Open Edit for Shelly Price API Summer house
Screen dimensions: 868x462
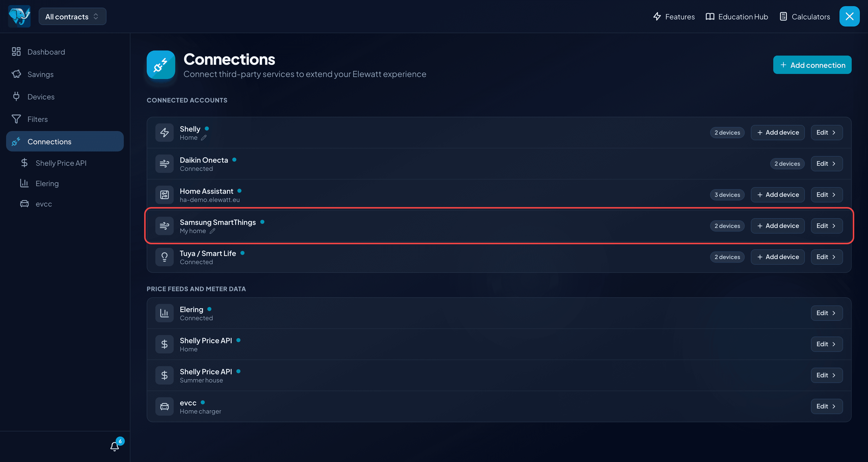tap(826, 375)
